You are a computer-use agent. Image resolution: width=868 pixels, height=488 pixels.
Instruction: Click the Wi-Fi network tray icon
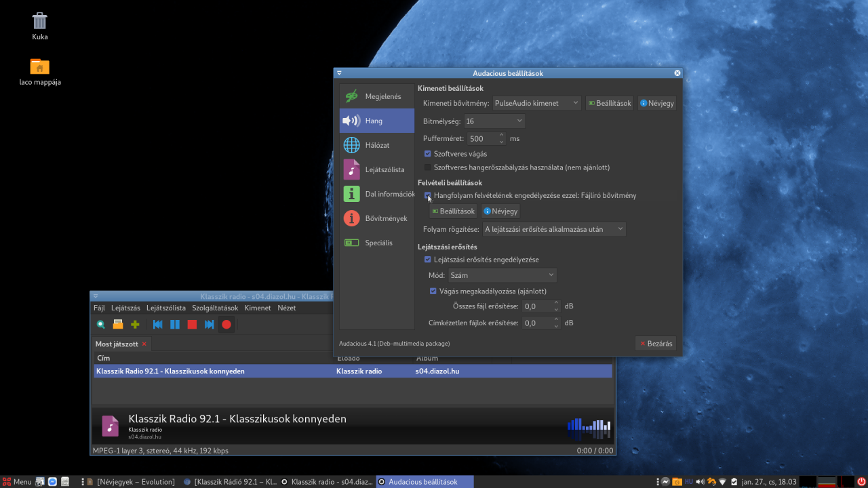click(x=722, y=482)
